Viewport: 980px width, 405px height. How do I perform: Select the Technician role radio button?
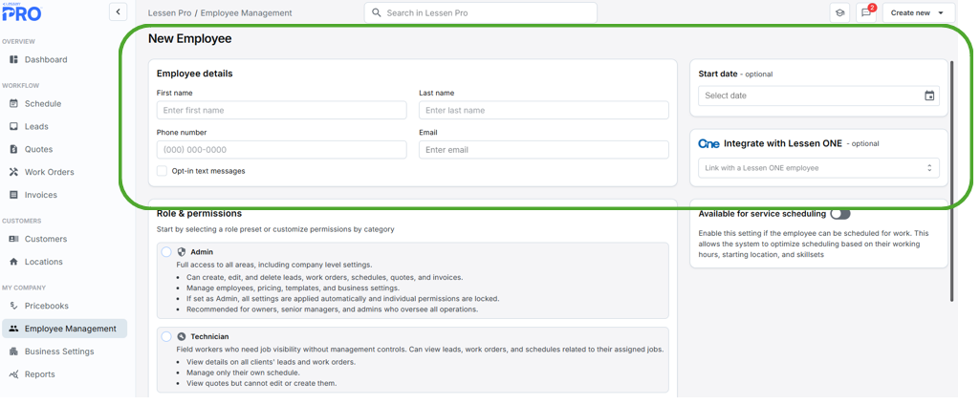[166, 336]
